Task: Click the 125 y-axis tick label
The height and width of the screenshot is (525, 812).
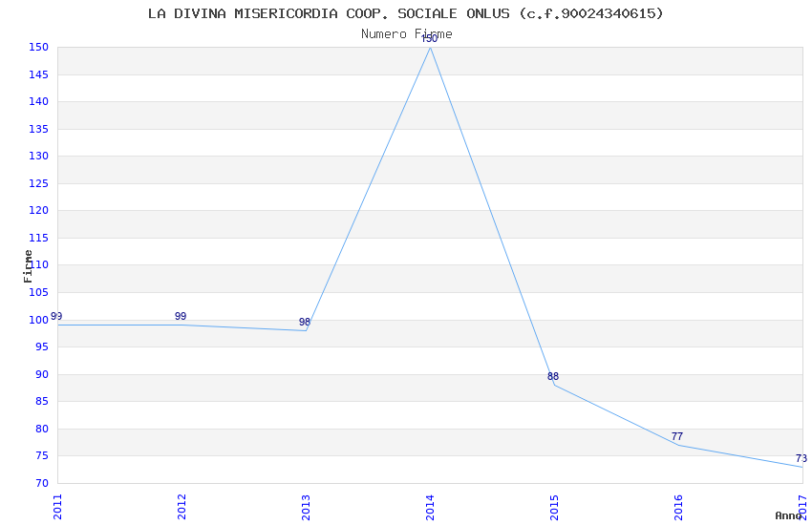Action: tap(39, 183)
